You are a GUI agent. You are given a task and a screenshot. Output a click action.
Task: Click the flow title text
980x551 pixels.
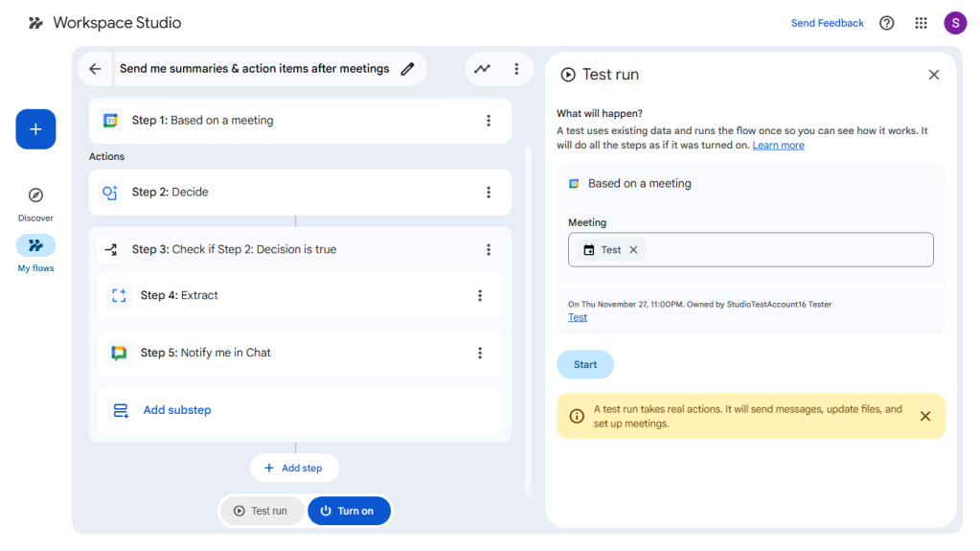(255, 69)
